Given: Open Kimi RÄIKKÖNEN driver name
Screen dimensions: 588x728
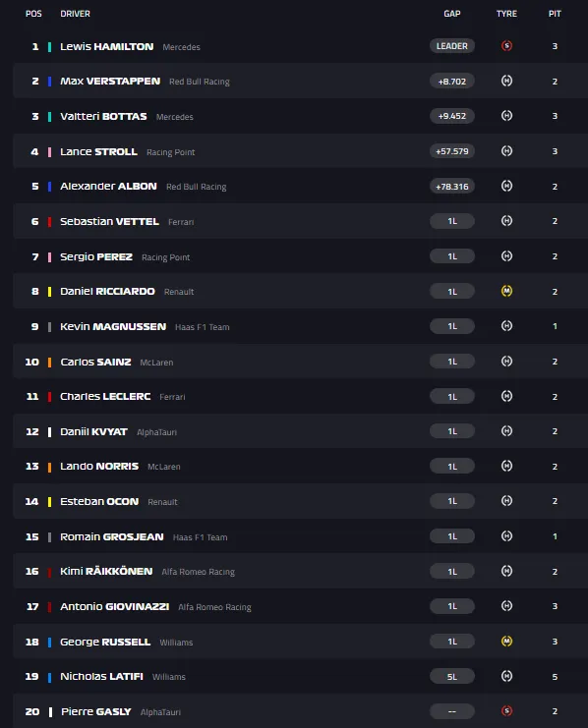Looking at the screenshot, I should 106,571.
